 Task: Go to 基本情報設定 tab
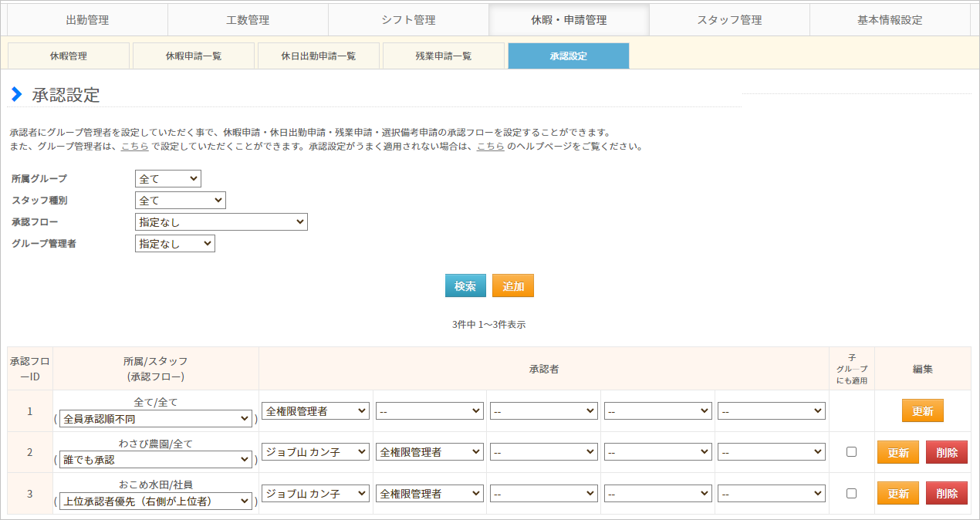click(889, 20)
